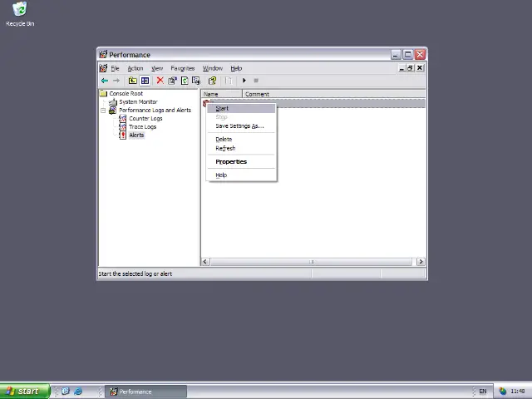Click the Show Desktop quick launch icon
The width and height of the screenshot is (532, 399).
pos(66,392)
